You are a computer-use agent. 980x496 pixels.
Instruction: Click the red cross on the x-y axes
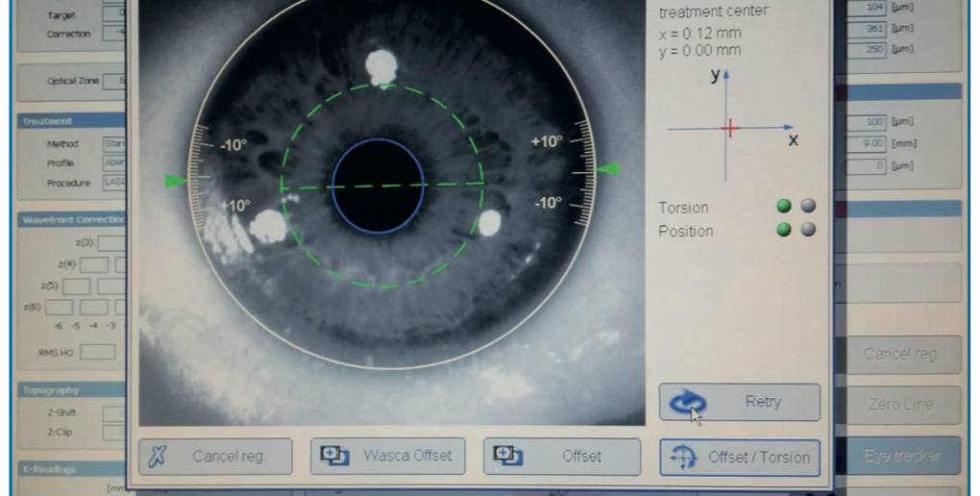click(x=729, y=129)
